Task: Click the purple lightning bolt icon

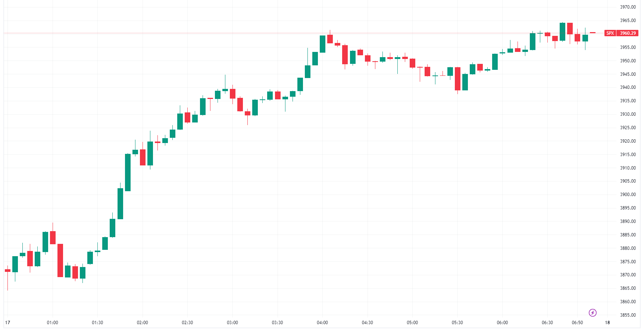Action: (593, 313)
